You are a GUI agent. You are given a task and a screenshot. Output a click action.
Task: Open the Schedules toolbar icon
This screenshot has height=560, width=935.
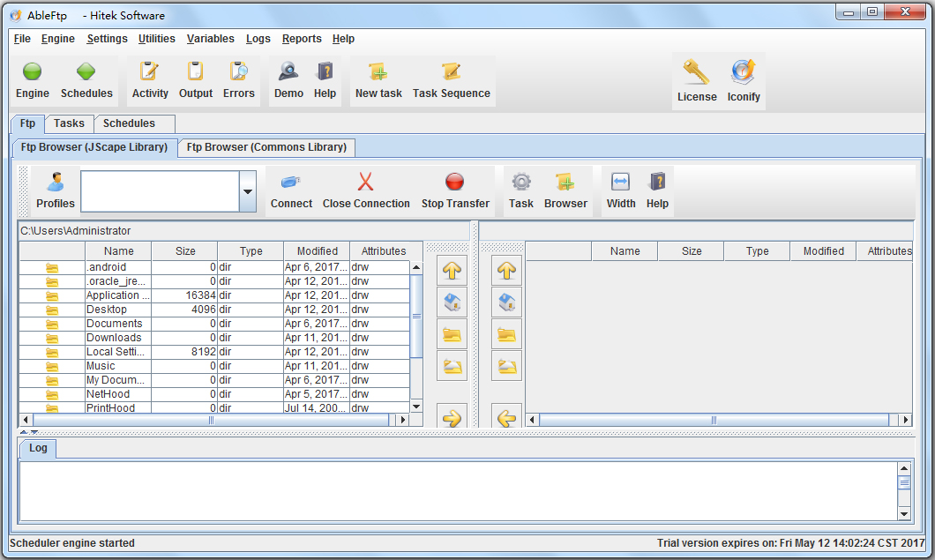click(x=86, y=72)
